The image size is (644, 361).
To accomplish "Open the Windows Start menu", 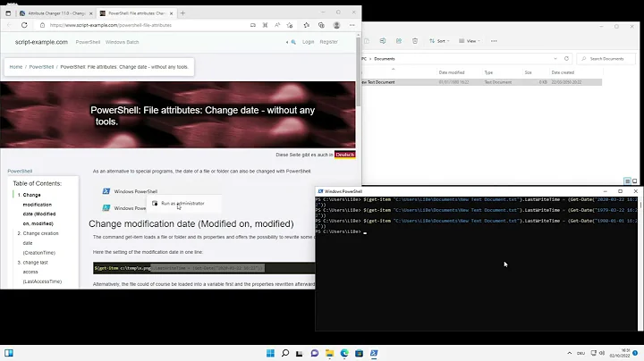I will pos(270,353).
